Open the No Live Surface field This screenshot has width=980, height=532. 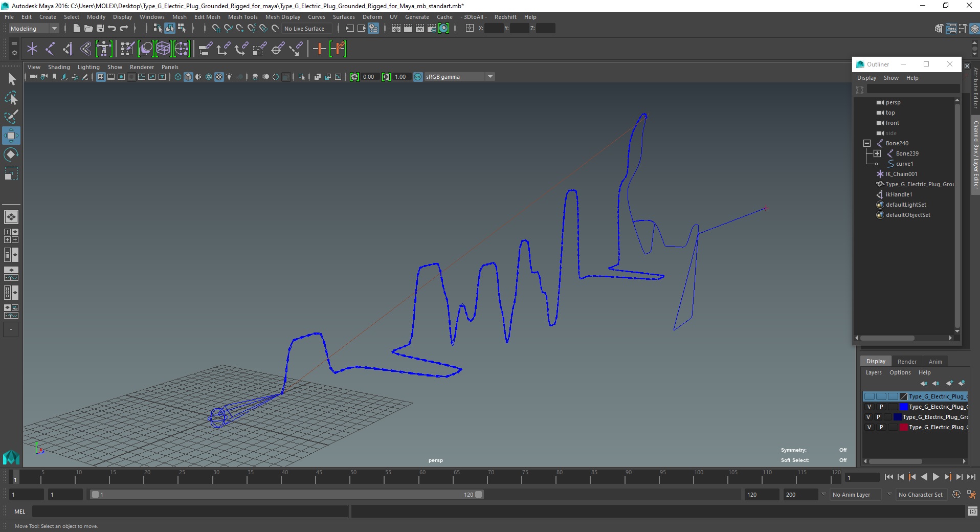click(x=306, y=29)
